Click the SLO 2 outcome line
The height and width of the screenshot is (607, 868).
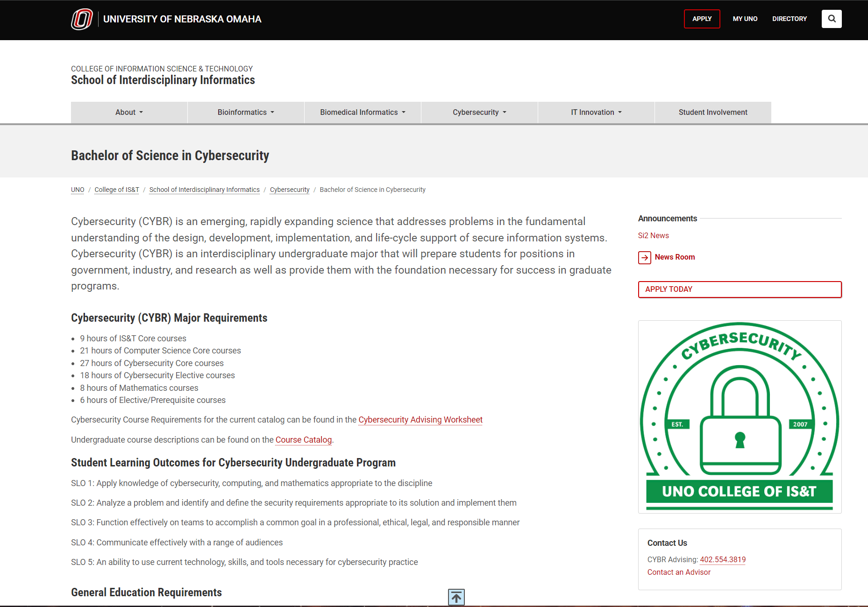[294, 503]
